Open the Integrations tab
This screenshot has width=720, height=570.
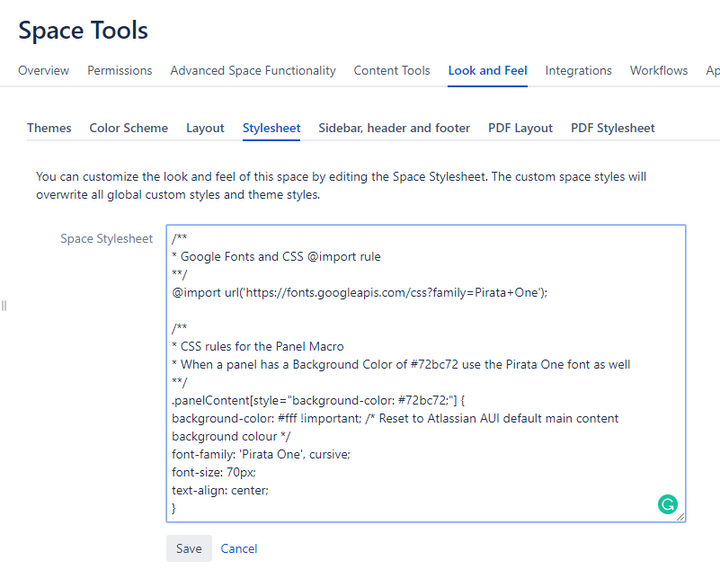pos(578,71)
